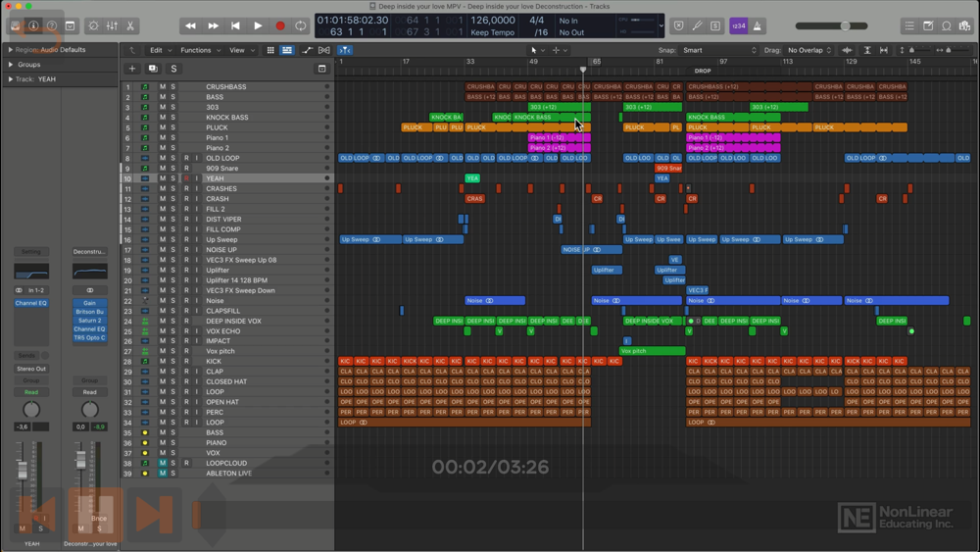The image size is (980, 552).
Task: Unmute the ABLETON LIVE track
Action: (x=163, y=474)
